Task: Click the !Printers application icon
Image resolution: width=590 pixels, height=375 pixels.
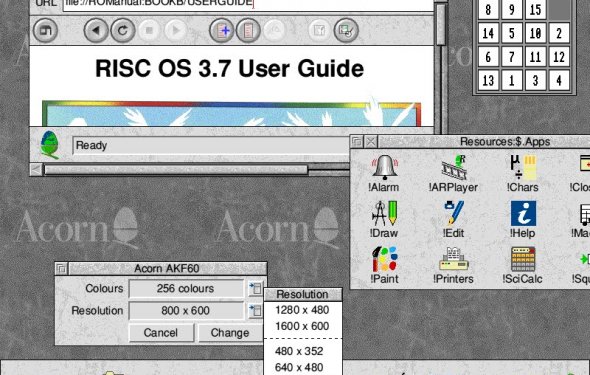Action: [453, 265]
